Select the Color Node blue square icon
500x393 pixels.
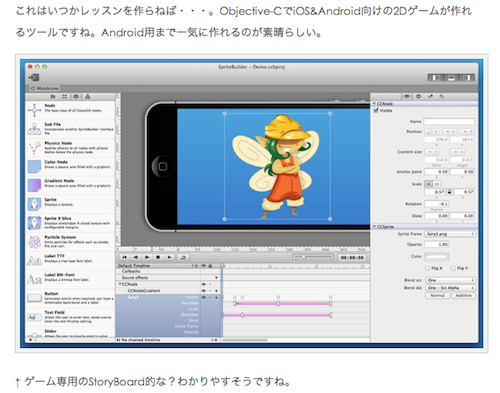tap(34, 166)
